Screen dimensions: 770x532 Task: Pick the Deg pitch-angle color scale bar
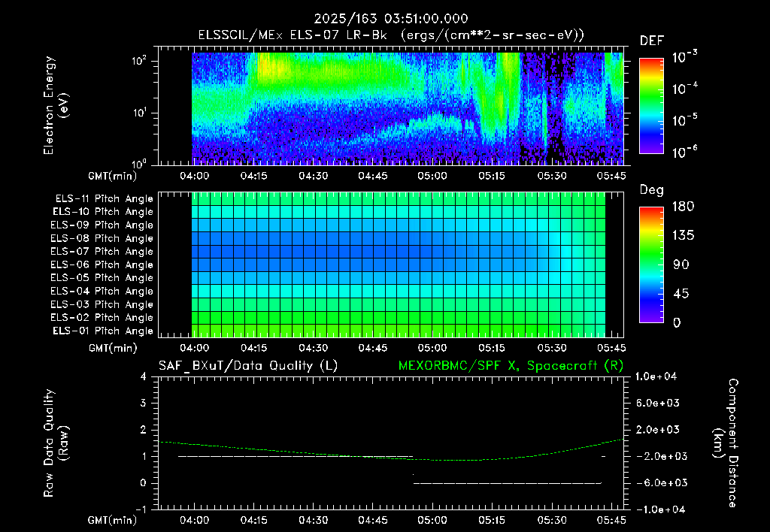[x=651, y=264]
